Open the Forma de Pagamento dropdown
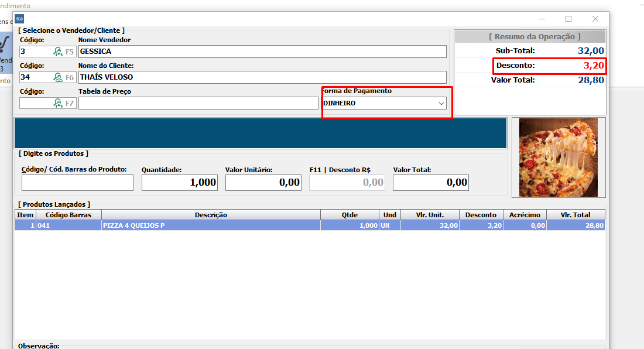This screenshot has height=349, width=644. tap(441, 103)
